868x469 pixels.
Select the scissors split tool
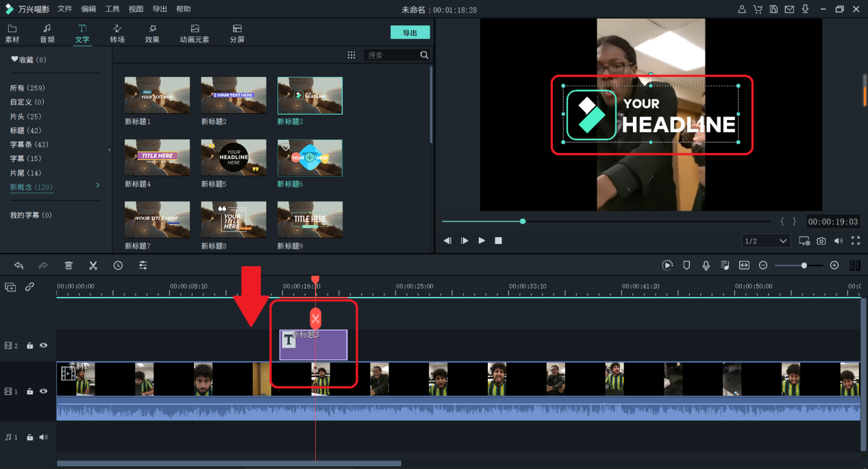click(93, 265)
